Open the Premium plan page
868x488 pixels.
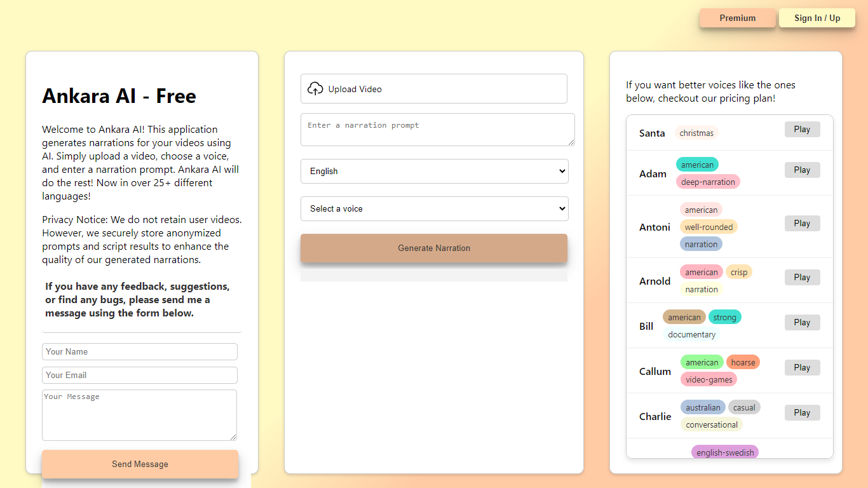(x=738, y=18)
